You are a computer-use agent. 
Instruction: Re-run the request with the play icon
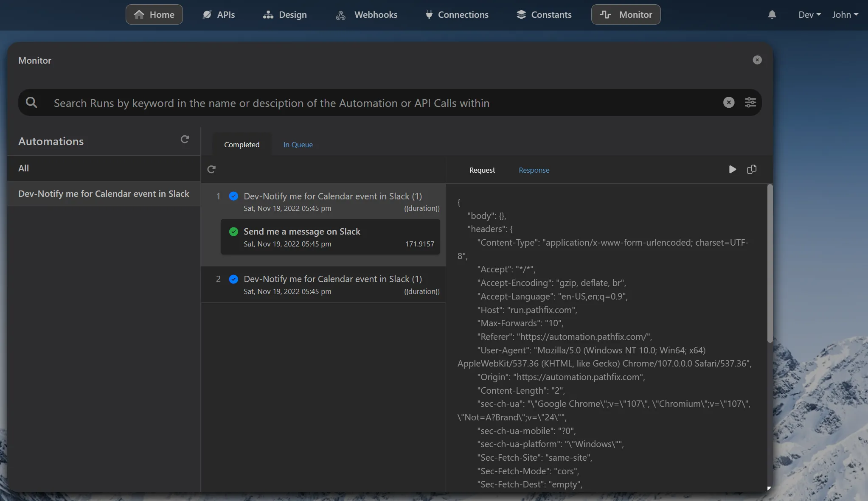point(733,169)
